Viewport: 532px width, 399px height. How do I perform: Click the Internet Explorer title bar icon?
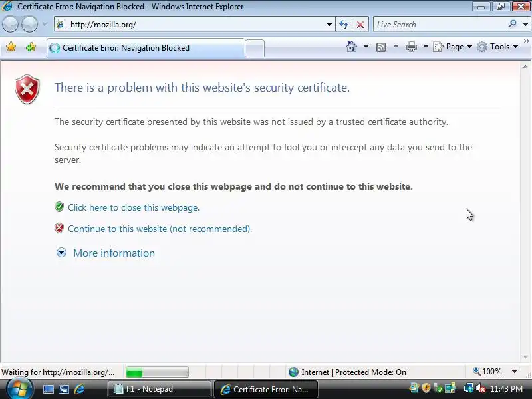point(7,6)
